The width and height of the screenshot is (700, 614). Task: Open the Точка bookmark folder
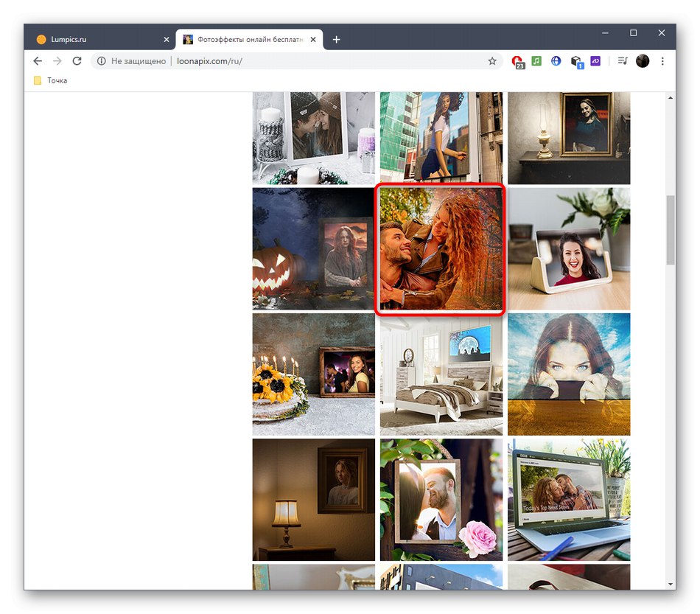[50, 80]
